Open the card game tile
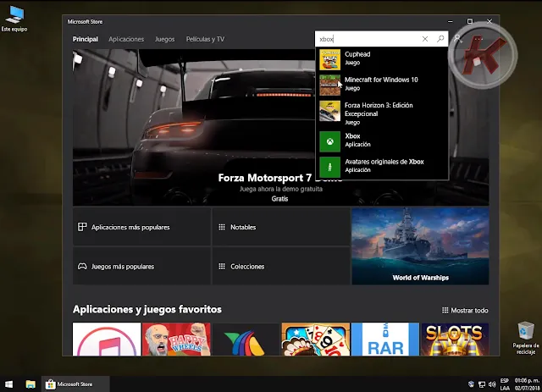The height and width of the screenshot is (392, 542). pyautogui.click(x=316, y=340)
